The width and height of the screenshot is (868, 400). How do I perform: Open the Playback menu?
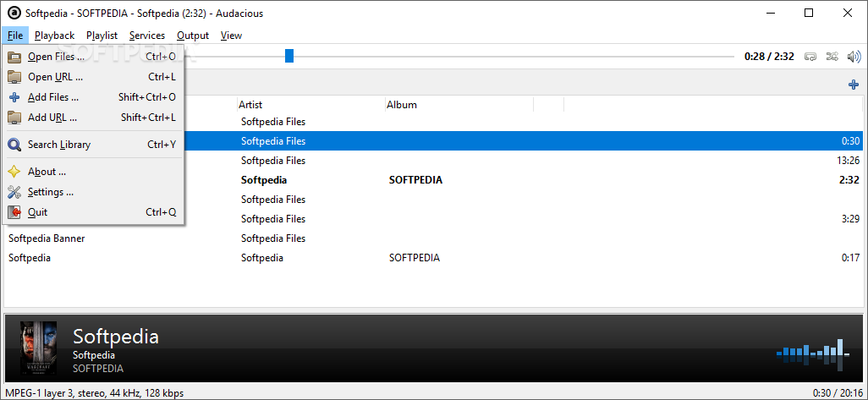[54, 36]
